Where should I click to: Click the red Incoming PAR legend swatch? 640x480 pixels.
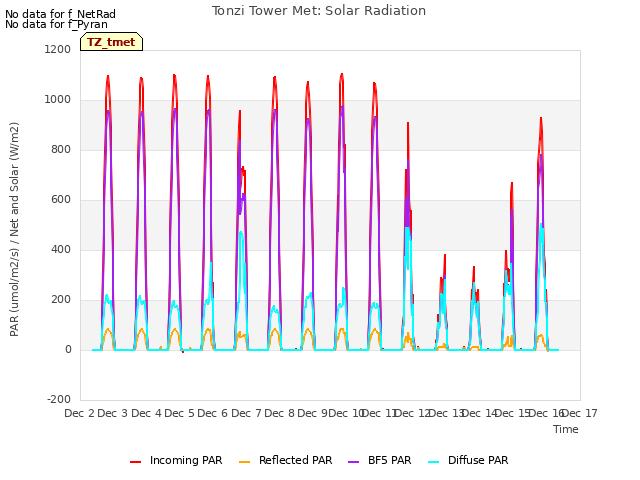[136, 462]
